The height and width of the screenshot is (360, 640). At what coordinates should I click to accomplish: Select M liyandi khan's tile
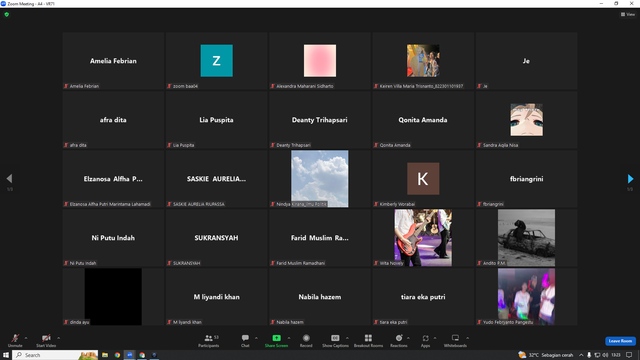coord(217,297)
